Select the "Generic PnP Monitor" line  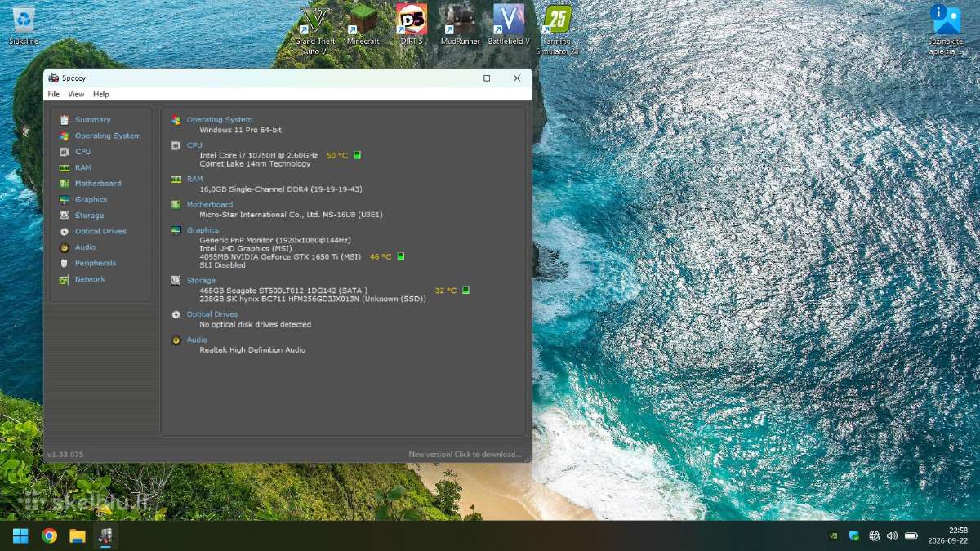click(x=275, y=240)
